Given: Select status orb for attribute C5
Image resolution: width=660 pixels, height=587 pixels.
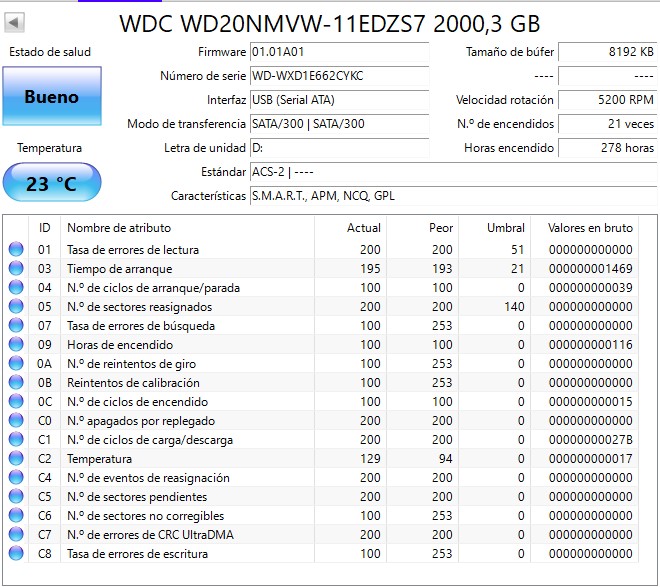Looking at the screenshot, I should coord(16,496).
